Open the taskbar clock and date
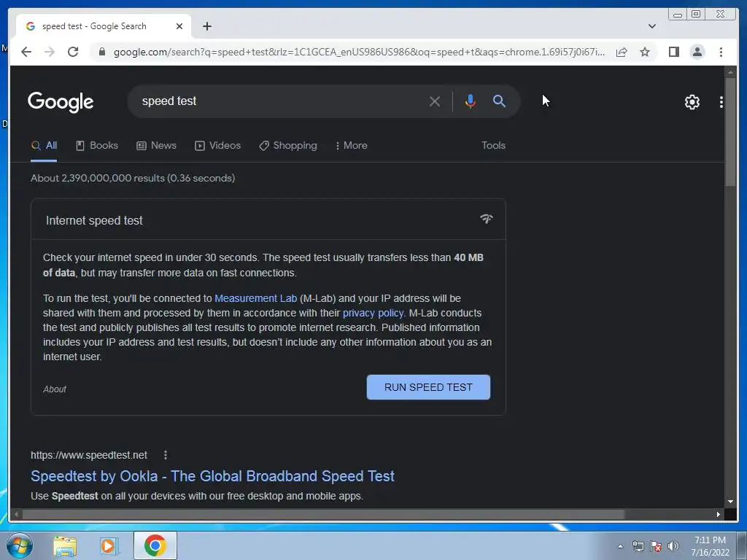 [710, 546]
